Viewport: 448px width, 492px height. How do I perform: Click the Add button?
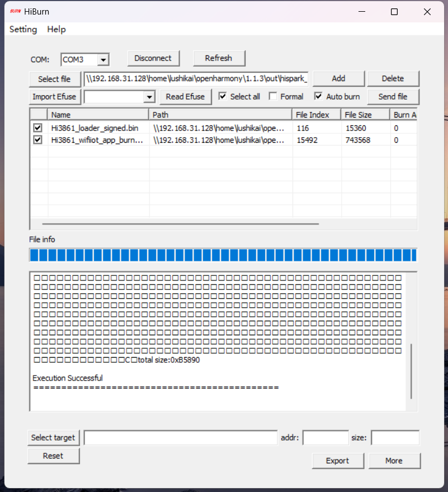tap(338, 78)
